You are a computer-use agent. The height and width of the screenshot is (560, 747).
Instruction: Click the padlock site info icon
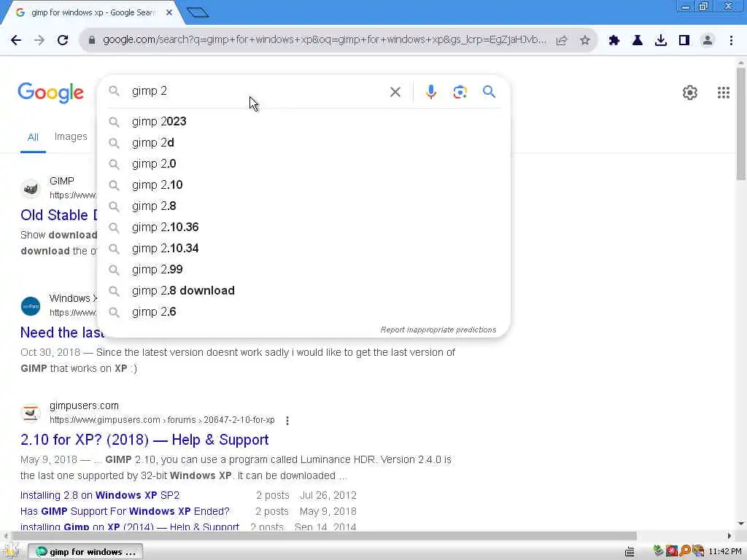click(92, 41)
